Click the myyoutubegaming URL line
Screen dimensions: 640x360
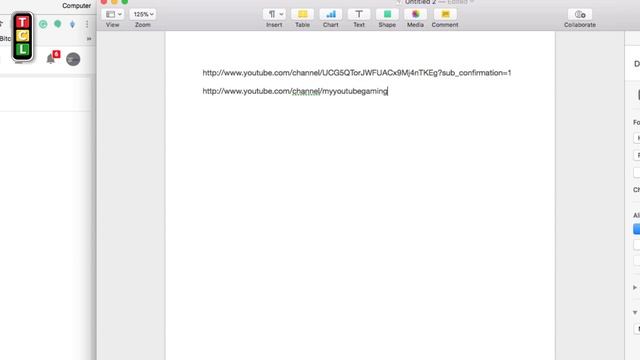(295, 91)
